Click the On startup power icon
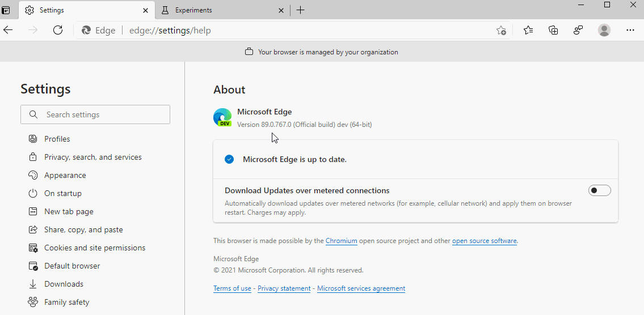 click(x=33, y=193)
